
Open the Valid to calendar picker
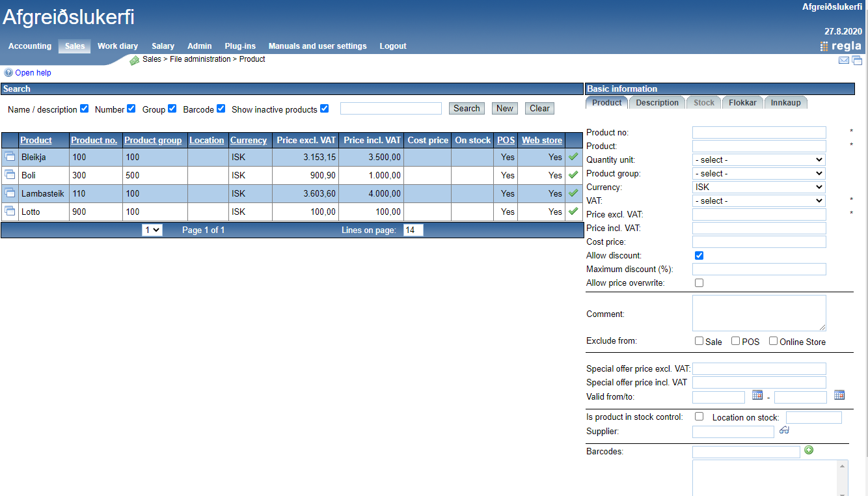(839, 395)
